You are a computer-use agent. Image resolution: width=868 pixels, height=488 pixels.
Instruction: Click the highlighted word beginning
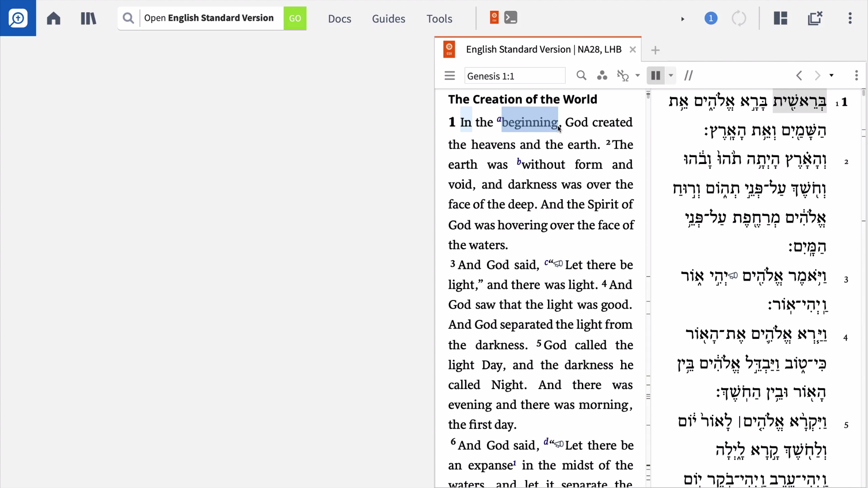(529, 122)
